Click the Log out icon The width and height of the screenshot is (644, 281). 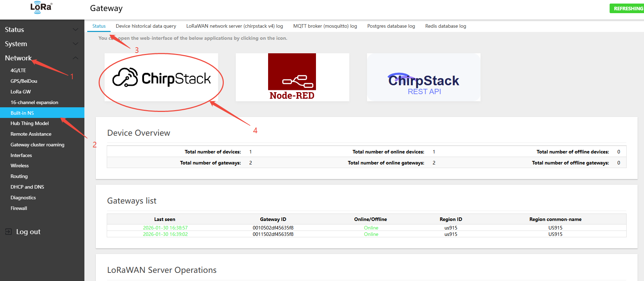(9, 232)
